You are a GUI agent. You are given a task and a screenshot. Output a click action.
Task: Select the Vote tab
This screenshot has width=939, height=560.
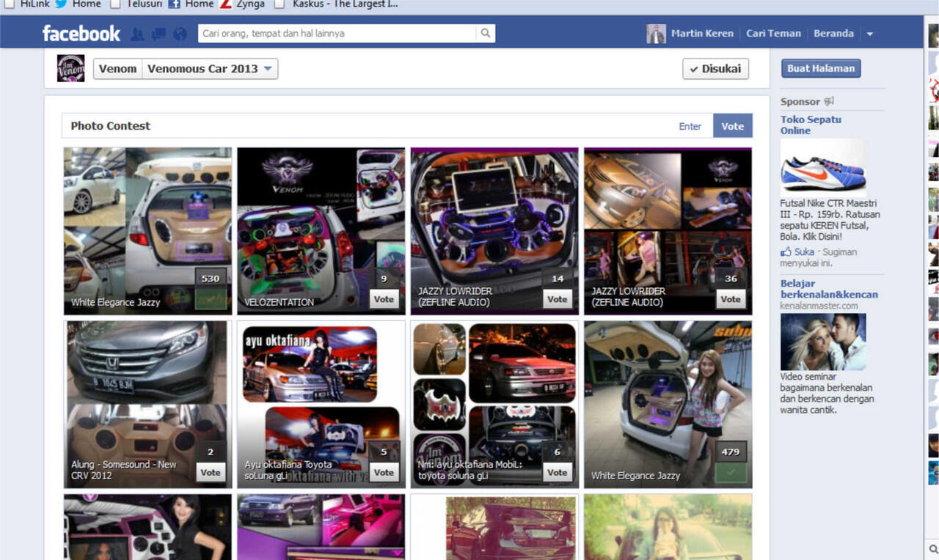tap(732, 126)
